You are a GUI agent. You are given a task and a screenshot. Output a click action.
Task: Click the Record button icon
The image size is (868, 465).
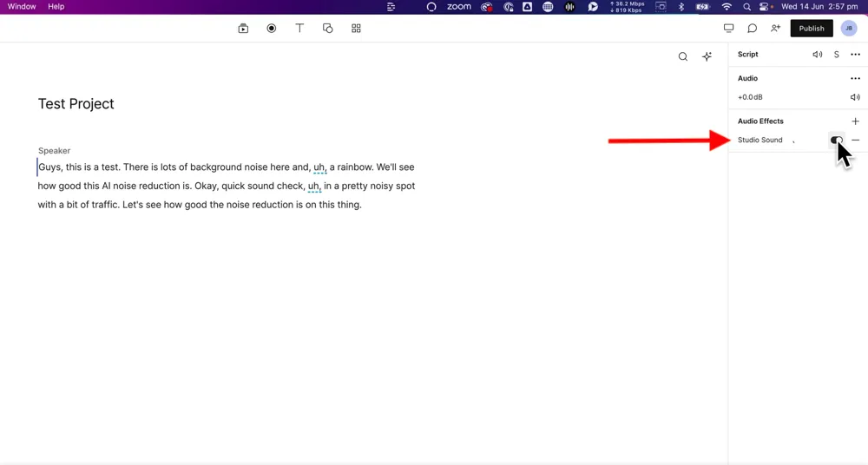(x=272, y=29)
